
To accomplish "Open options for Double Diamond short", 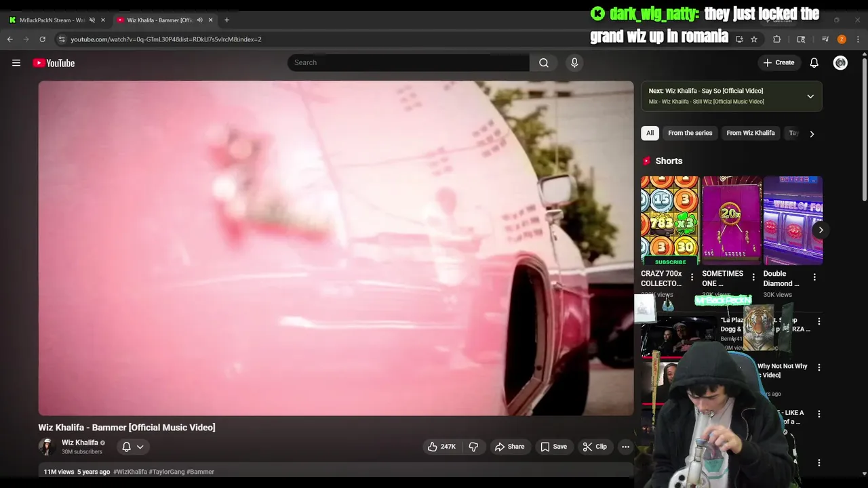I will 814,277.
